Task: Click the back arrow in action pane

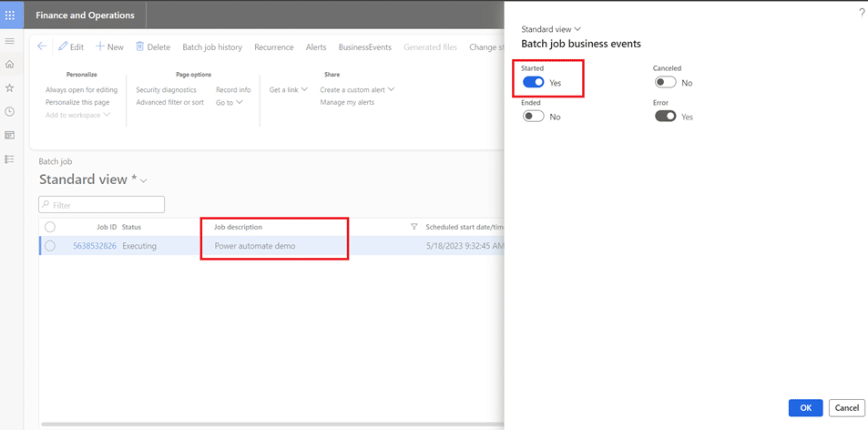Action: point(42,46)
